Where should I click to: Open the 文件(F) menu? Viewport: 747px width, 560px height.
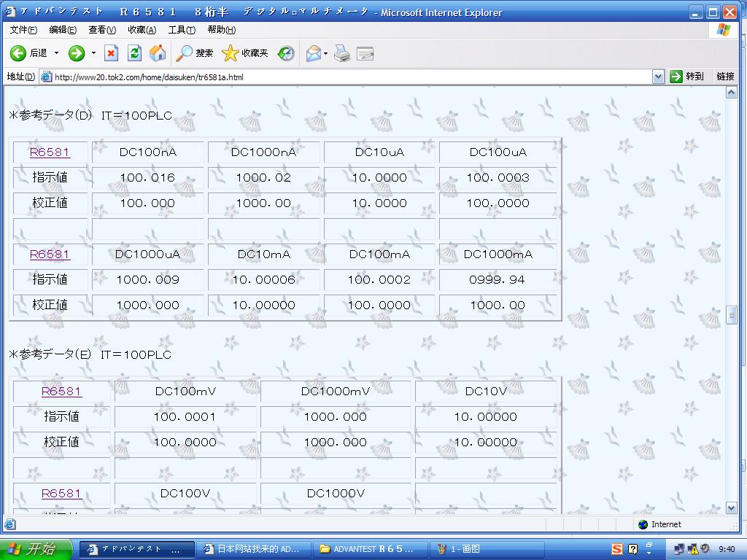click(x=23, y=30)
